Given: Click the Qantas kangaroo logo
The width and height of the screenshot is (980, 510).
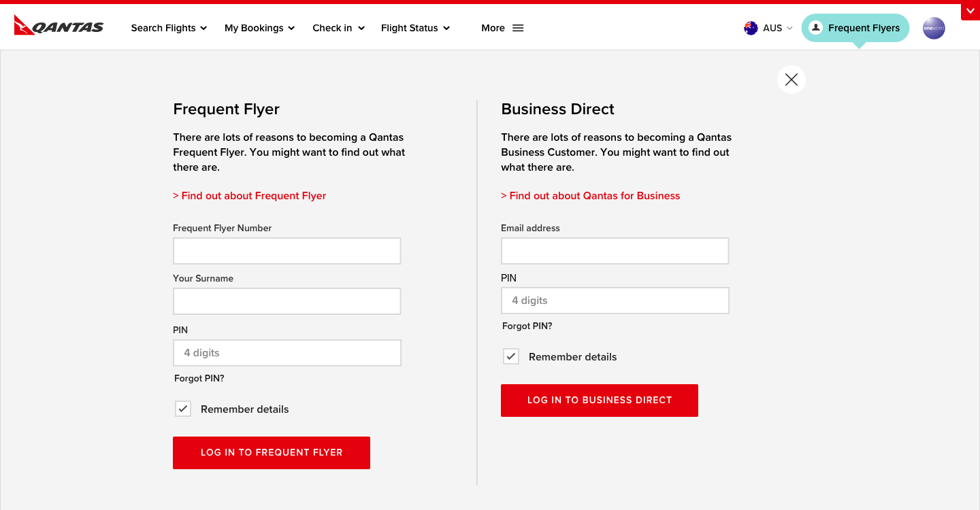Looking at the screenshot, I should point(59,26).
